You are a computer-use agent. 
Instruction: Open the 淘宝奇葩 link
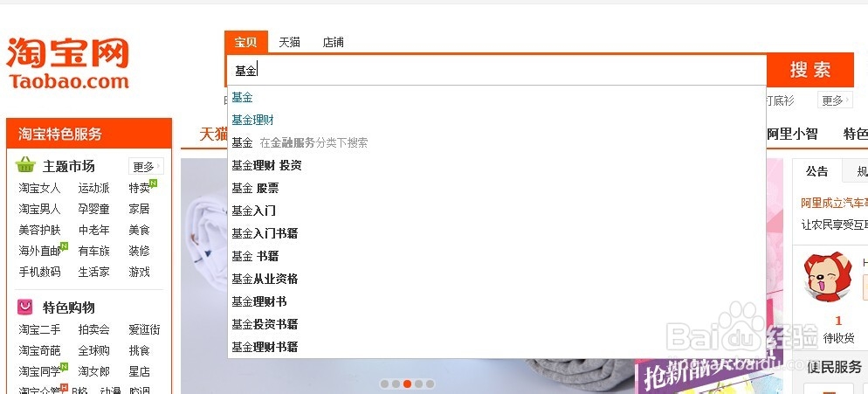click(39, 351)
